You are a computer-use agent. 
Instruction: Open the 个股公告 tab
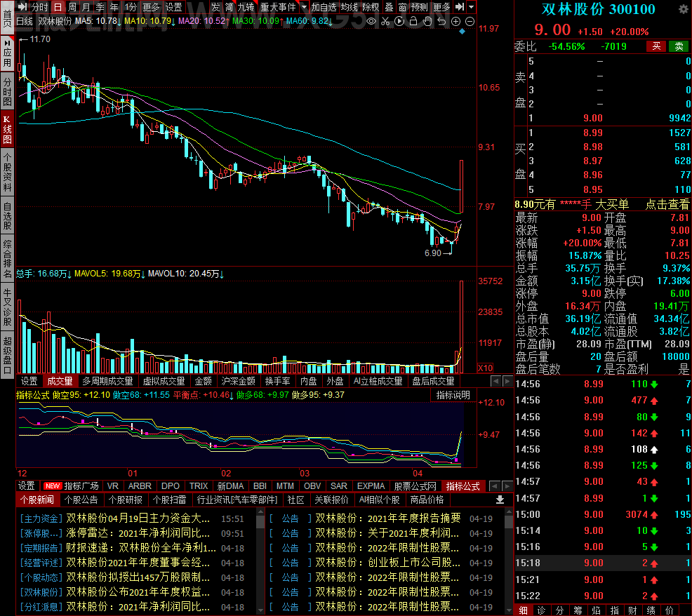[81, 500]
